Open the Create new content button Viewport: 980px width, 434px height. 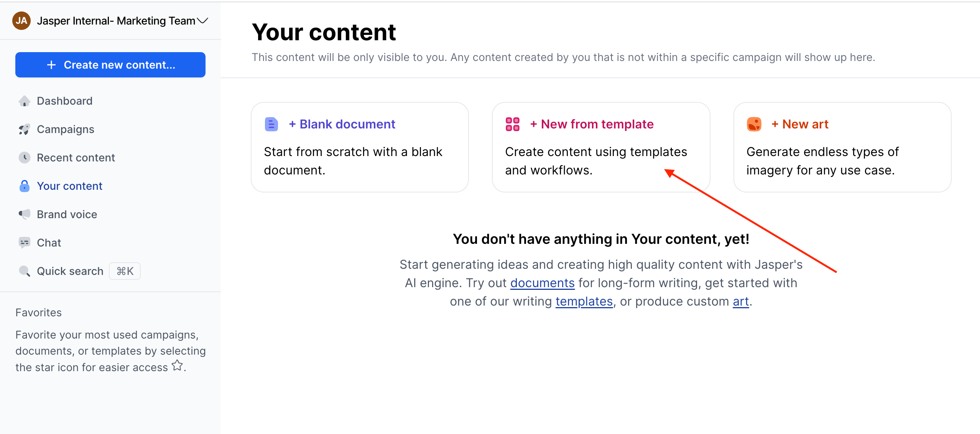pos(110,65)
